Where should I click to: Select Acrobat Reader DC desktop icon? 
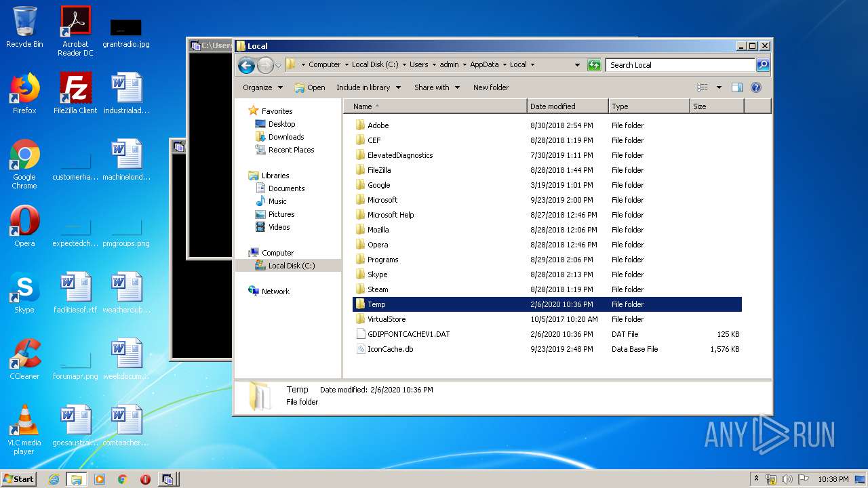click(x=75, y=31)
